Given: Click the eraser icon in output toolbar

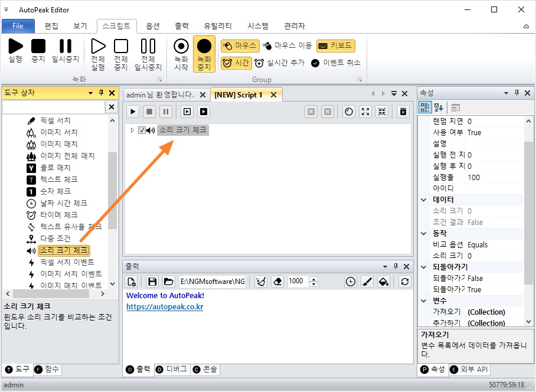Looking at the screenshot, I should [277, 282].
